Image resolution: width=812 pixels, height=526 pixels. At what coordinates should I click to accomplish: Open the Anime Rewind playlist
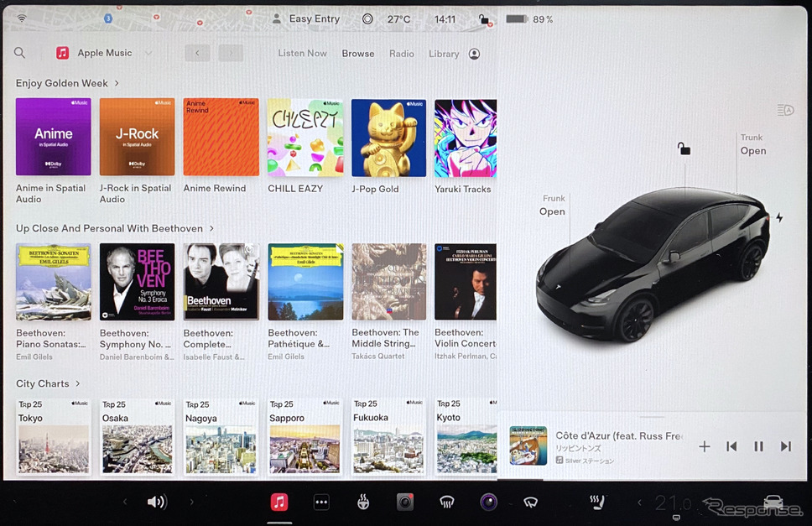[221, 137]
